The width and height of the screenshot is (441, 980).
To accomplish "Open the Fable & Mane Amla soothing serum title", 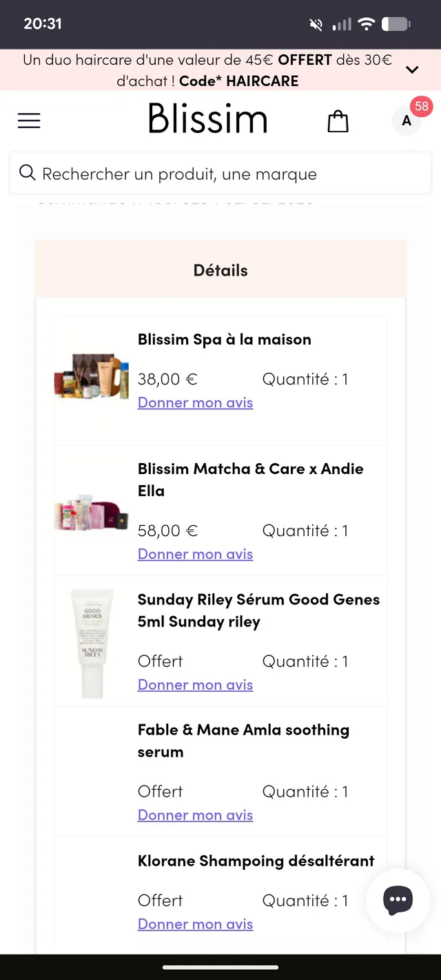I will coord(243,741).
